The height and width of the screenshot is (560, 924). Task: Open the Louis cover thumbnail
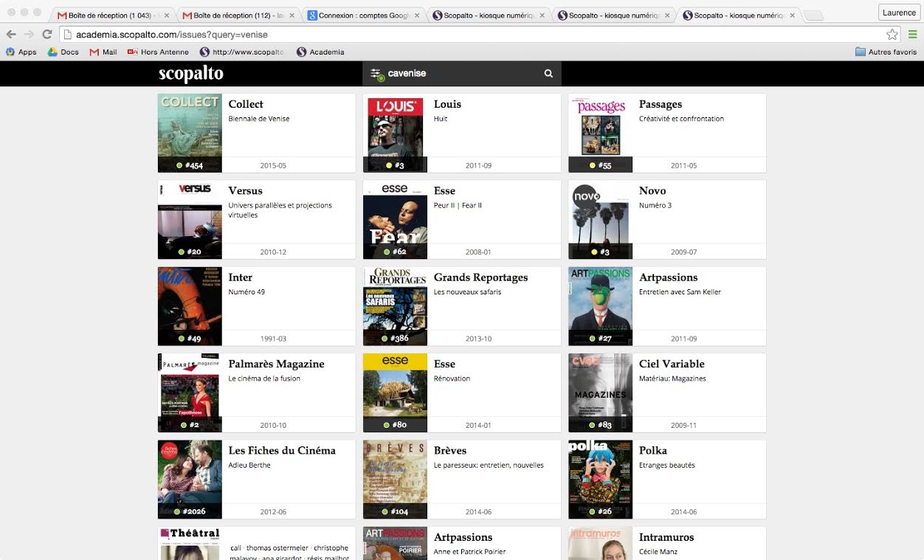(395, 133)
